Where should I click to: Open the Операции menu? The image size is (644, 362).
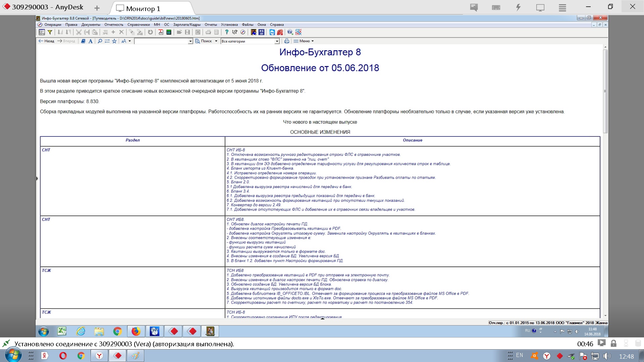click(x=53, y=24)
